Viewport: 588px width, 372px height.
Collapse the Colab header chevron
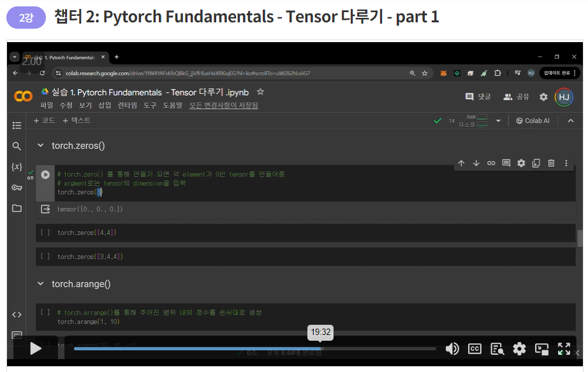coord(571,121)
